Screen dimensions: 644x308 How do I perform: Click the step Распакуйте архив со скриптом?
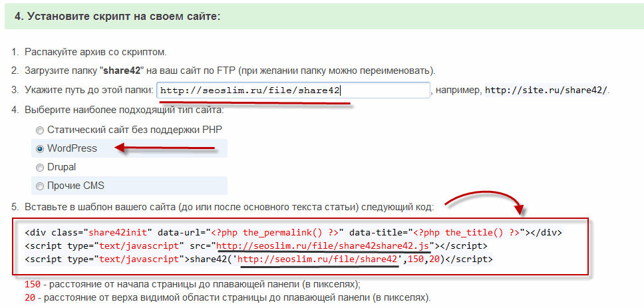coord(95,52)
